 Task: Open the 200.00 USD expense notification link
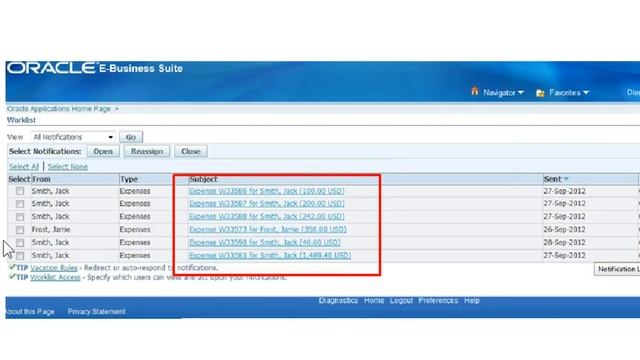coord(267,203)
